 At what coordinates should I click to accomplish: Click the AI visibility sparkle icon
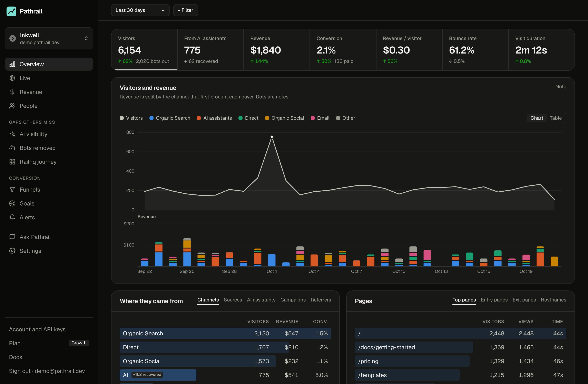[x=12, y=134]
